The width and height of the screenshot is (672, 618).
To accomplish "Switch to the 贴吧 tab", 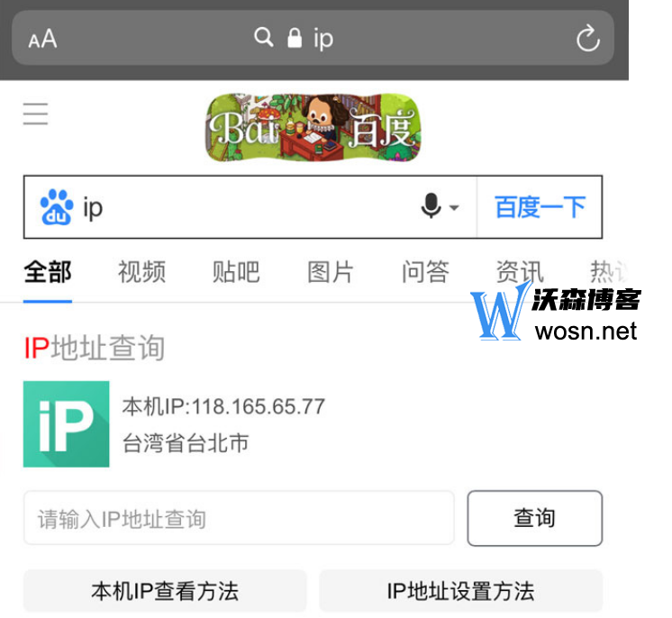I will 236,272.
